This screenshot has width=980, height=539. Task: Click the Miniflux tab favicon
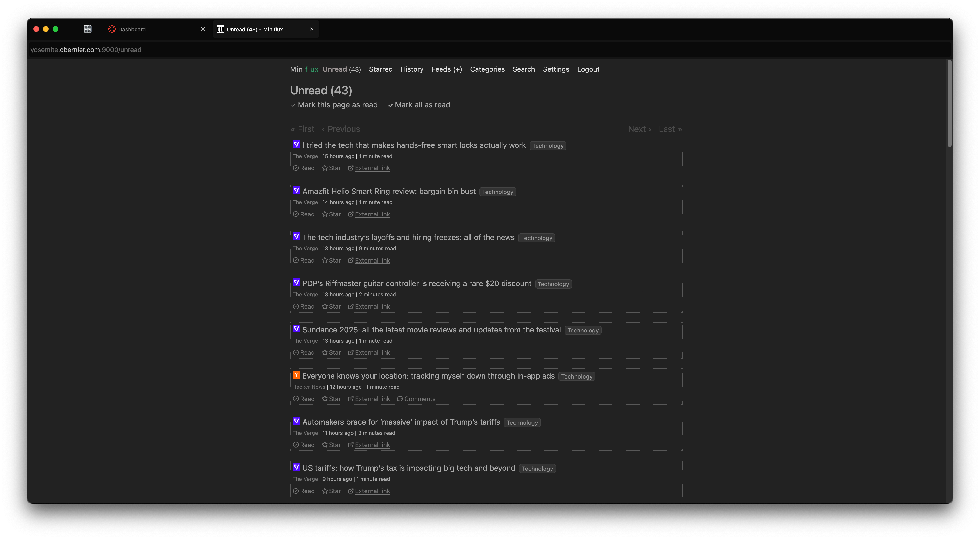(x=220, y=29)
